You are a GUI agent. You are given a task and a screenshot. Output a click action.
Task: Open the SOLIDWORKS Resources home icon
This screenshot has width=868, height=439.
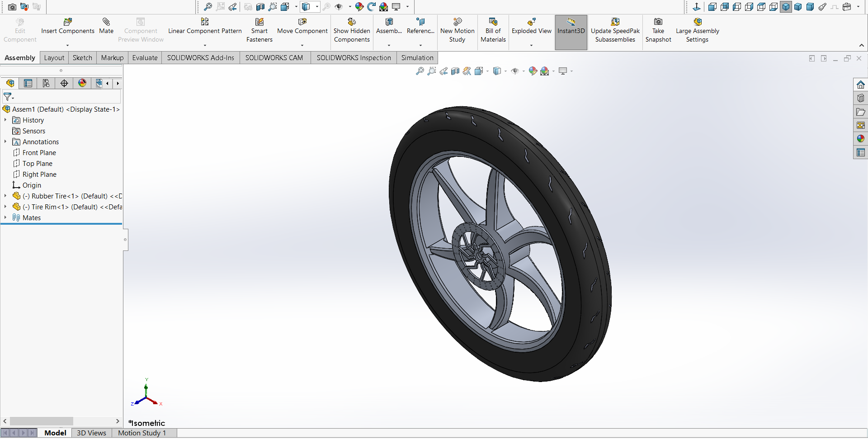pos(860,85)
